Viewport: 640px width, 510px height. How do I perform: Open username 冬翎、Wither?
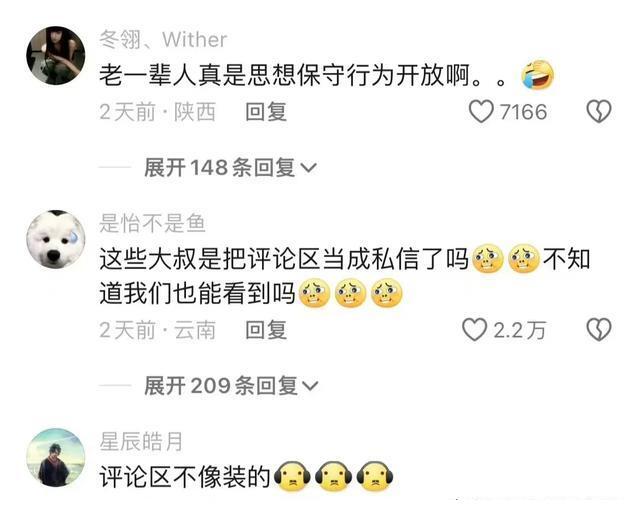[163, 40]
